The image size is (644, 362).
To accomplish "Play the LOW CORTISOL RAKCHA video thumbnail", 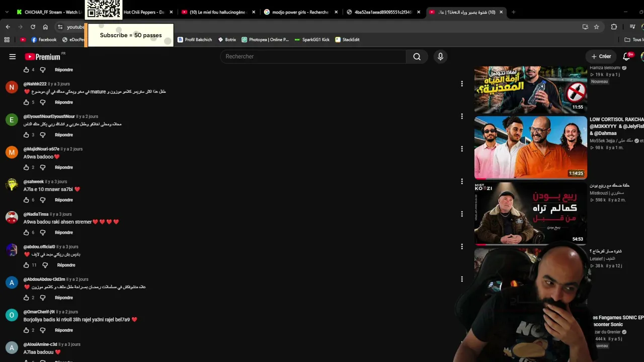I will 530,147.
